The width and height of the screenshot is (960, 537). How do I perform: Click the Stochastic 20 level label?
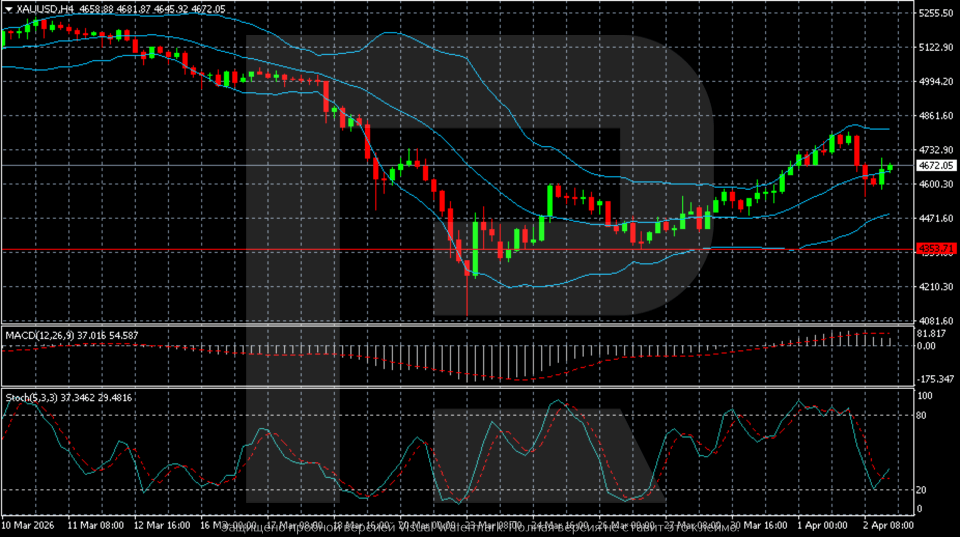point(925,490)
